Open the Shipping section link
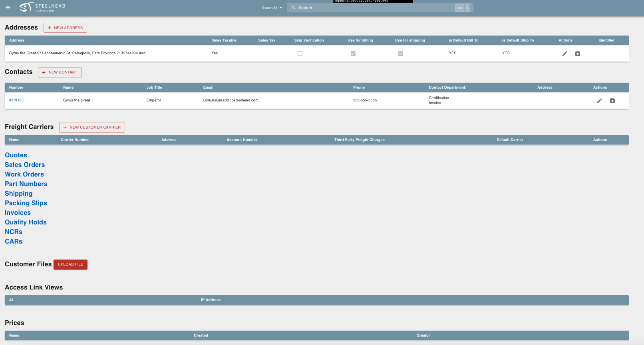The height and width of the screenshot is (345, 644). pos(19,194)
